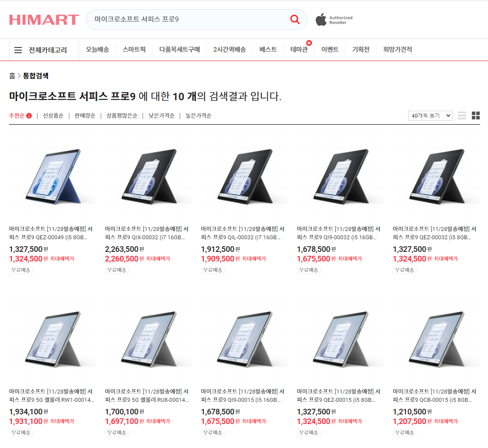Sort results by 낮은가격순
The image size is (488, 448).
161,116
